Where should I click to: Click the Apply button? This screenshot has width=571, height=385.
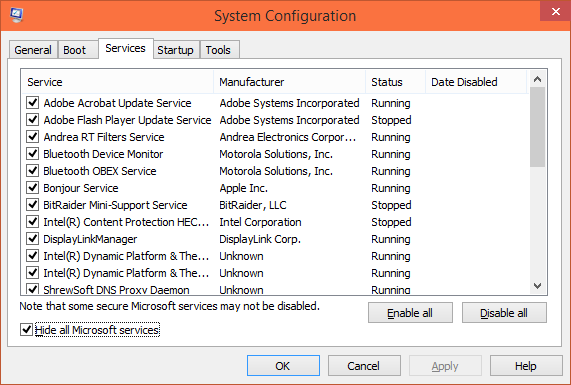tap(445, 366)
